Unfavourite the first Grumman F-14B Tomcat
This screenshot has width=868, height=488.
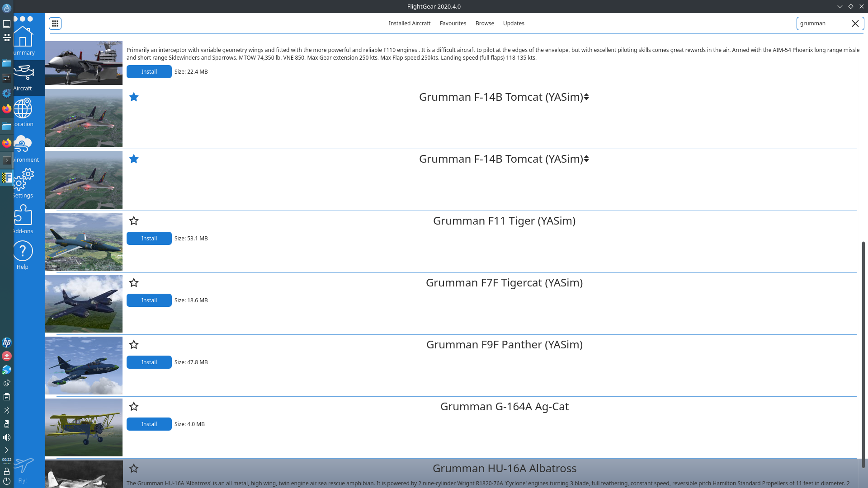pyautogui.click(x=134, y=97)
